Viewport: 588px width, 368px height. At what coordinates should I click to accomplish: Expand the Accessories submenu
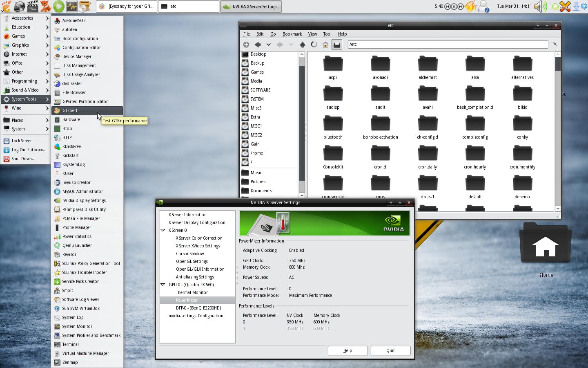tap(25, 18)
